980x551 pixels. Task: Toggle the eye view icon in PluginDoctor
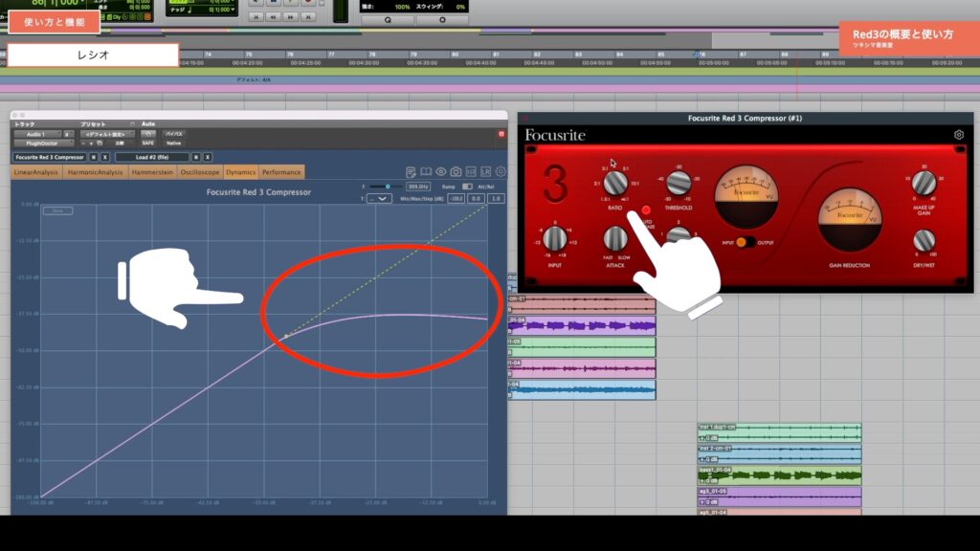tap(440, 172)
